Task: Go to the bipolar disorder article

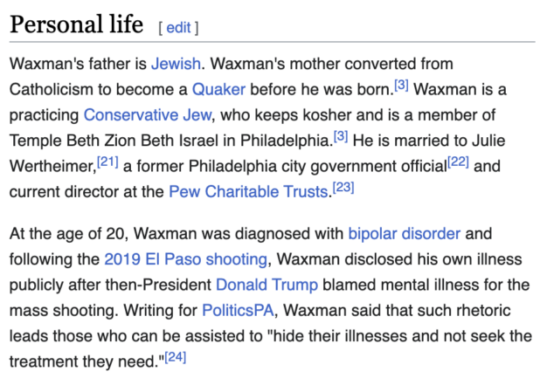Action: click(x=405, y=234)
